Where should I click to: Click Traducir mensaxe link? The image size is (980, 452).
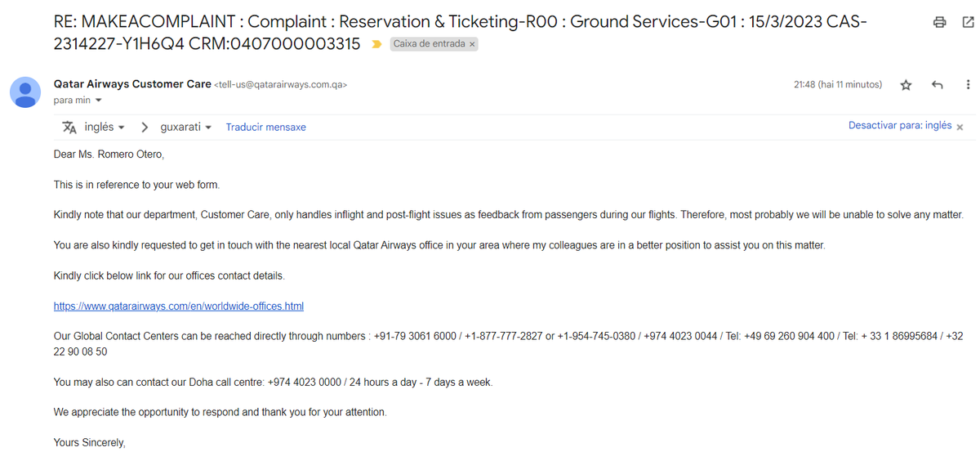tap(265, 128)
